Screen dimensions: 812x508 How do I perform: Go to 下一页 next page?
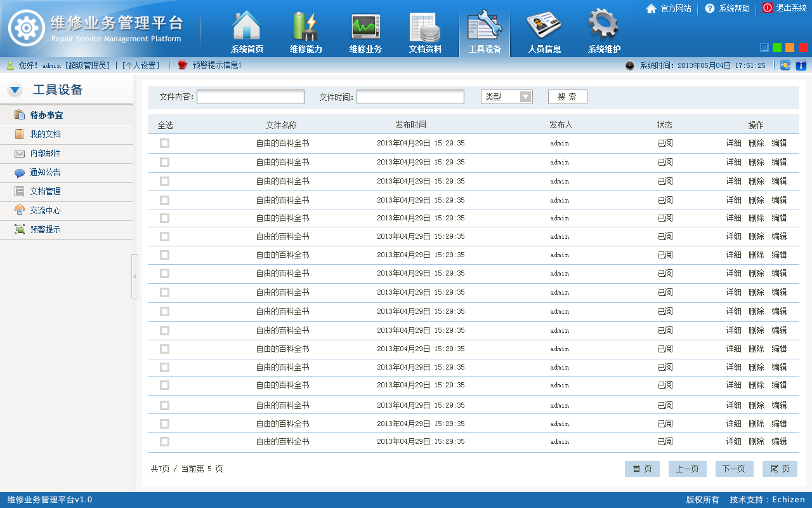735,469
